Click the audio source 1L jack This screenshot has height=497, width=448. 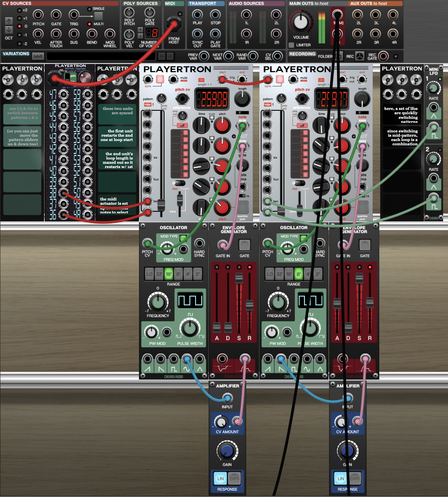[x=246, y=14]
